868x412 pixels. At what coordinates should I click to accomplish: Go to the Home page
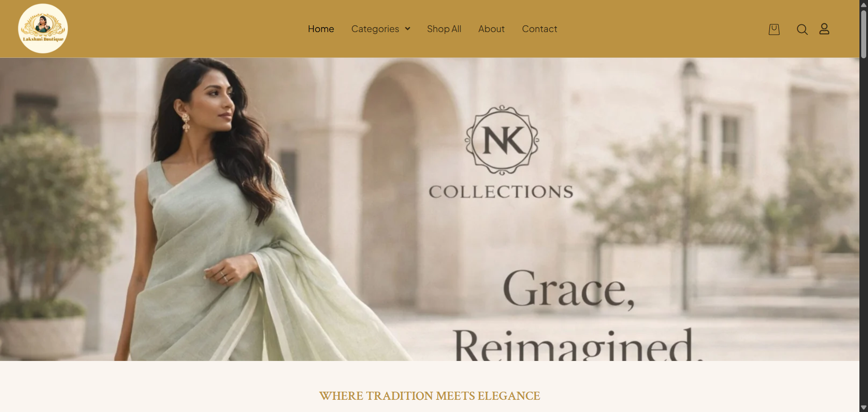[321, 29]
